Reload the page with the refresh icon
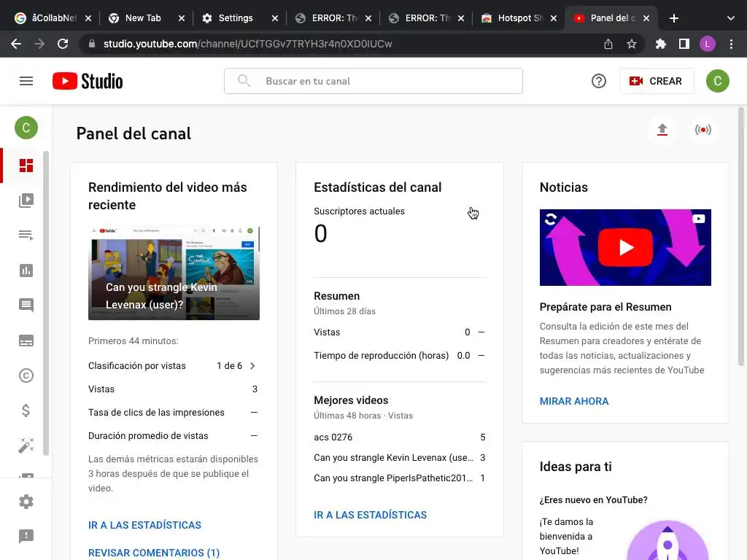This screenshot has height=560, width=747. [x=63, y=44]
